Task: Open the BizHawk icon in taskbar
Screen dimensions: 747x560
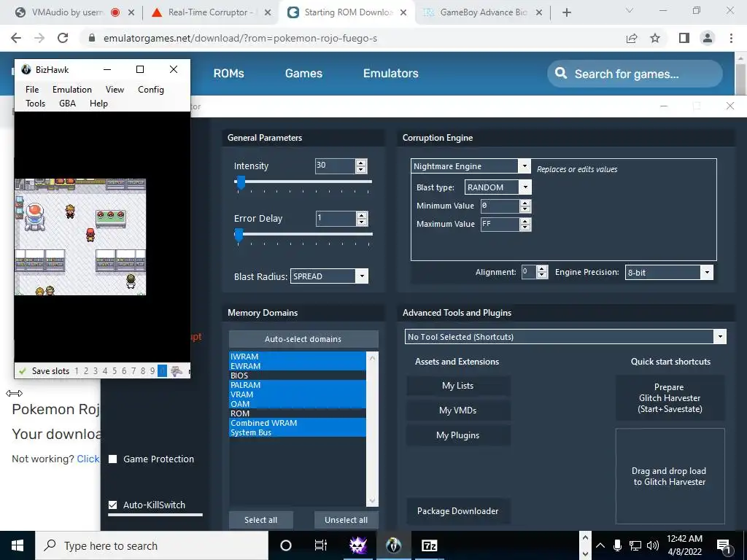Action: pyautogui.click(x=393, y=545)
